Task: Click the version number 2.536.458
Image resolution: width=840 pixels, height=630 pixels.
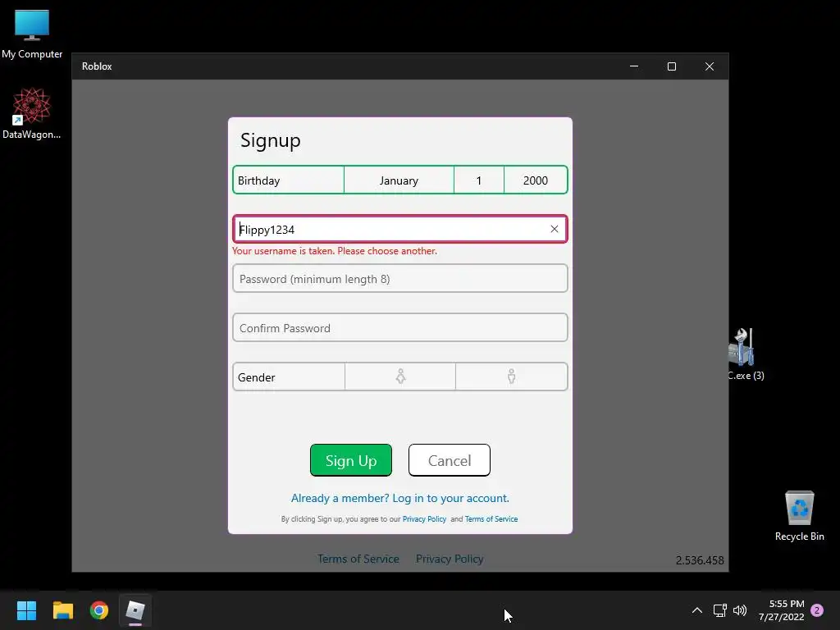Action: (700, 560)
